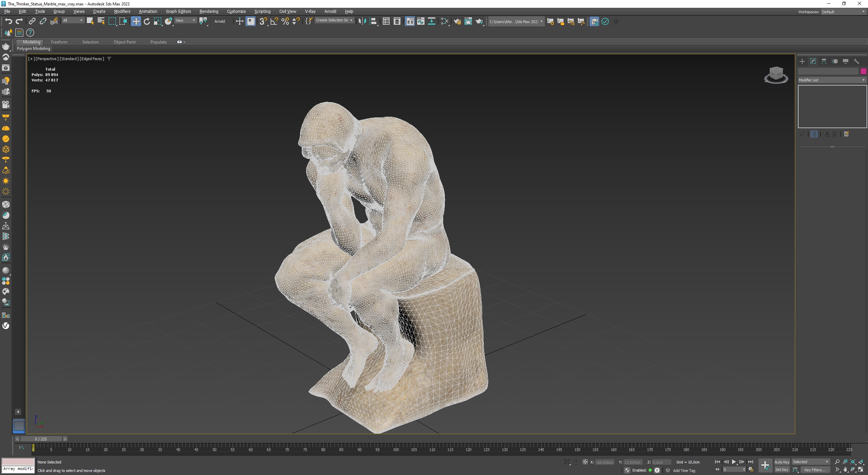Click the teal checkmark toolbar icon
The image size is (868, 475).
pyautogui.click(x=605, y=21)
